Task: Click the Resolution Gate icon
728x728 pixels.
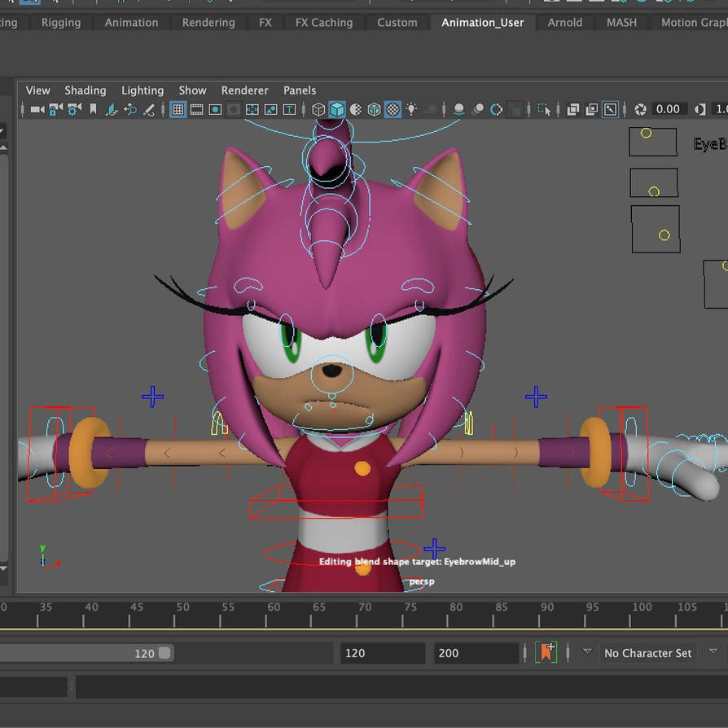Action: (215, 108)
